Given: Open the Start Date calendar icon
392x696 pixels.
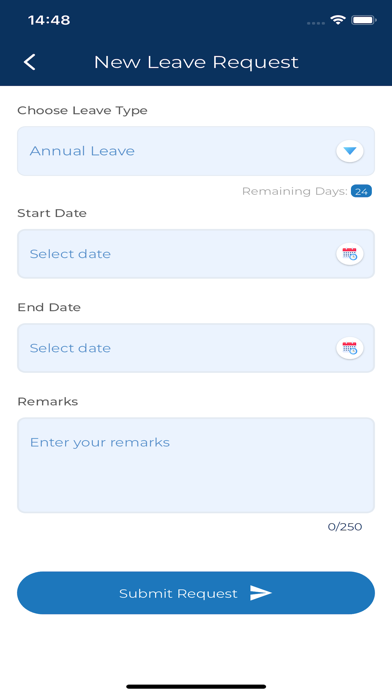Looking at the screenshot, I should (350, 254).
